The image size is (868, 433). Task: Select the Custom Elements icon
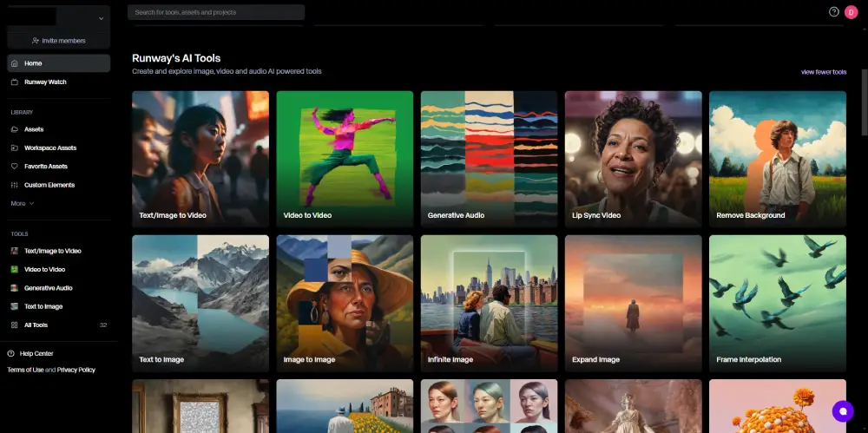pos(15,185)
